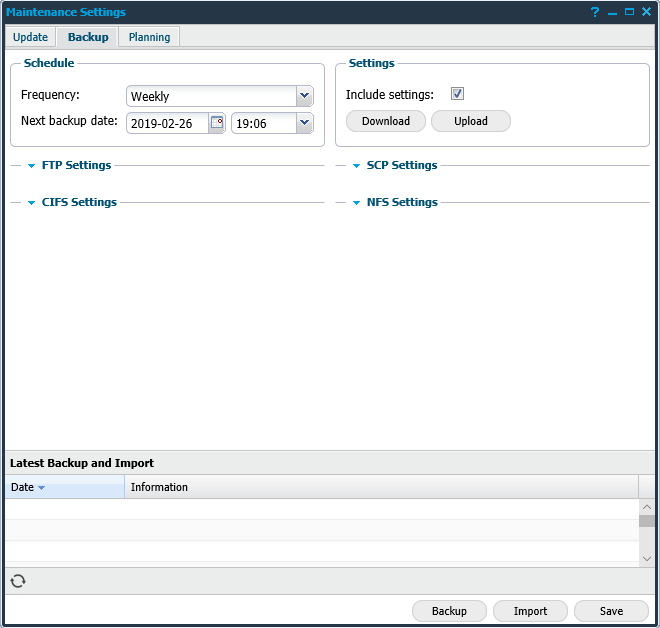Viewport: 660px width, 628px height.
Task: Click the Download settings button
Action: pos(386,121)
